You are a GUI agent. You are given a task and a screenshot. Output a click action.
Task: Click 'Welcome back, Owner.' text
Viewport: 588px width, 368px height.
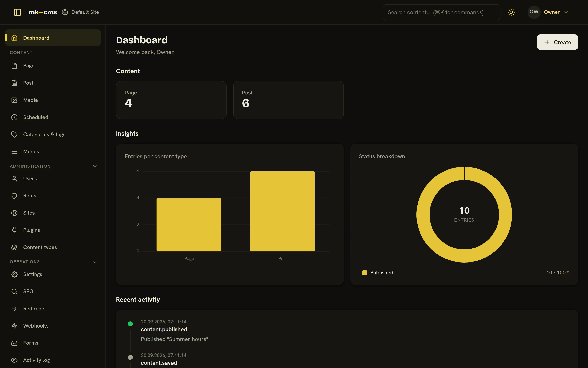pos(145,52)
